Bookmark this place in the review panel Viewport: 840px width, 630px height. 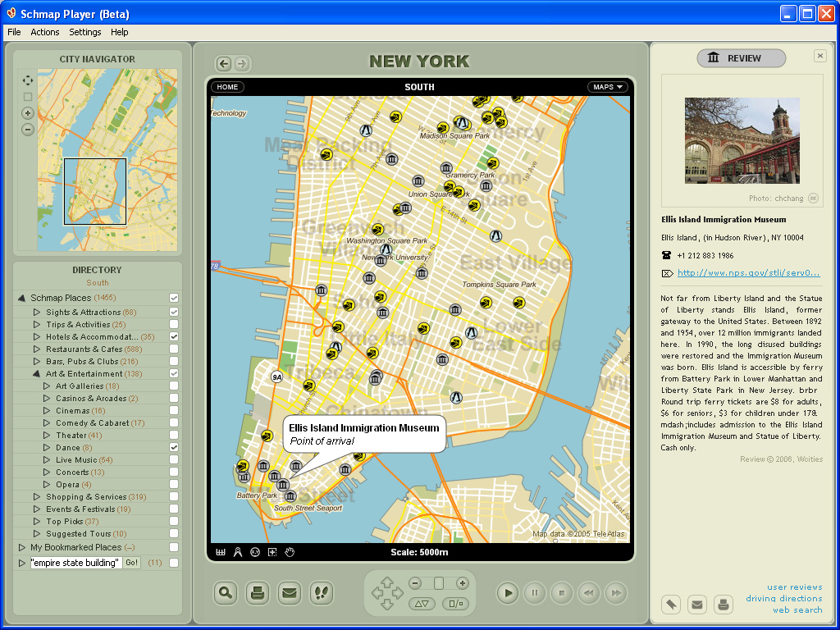click(671, 605)
